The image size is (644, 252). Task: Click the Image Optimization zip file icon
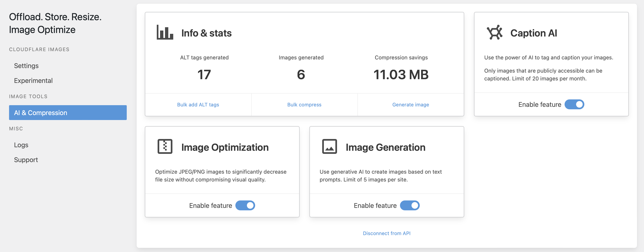[x=165, y=147]
